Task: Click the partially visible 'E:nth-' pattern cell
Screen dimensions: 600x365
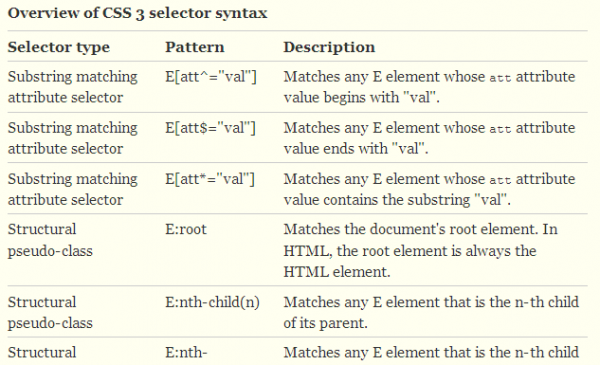Action: tap(186, 352)
